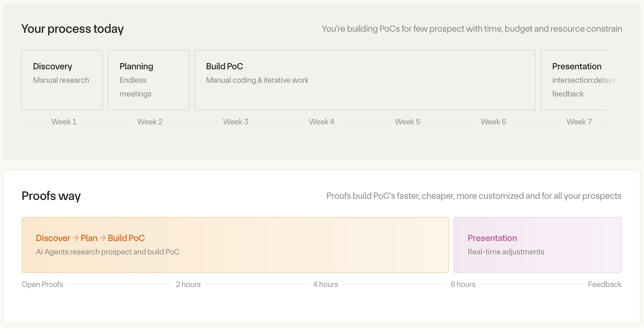
Task: Select the Week 2 timeline marker
Action: pyautogui.click(x=150, y=122)
